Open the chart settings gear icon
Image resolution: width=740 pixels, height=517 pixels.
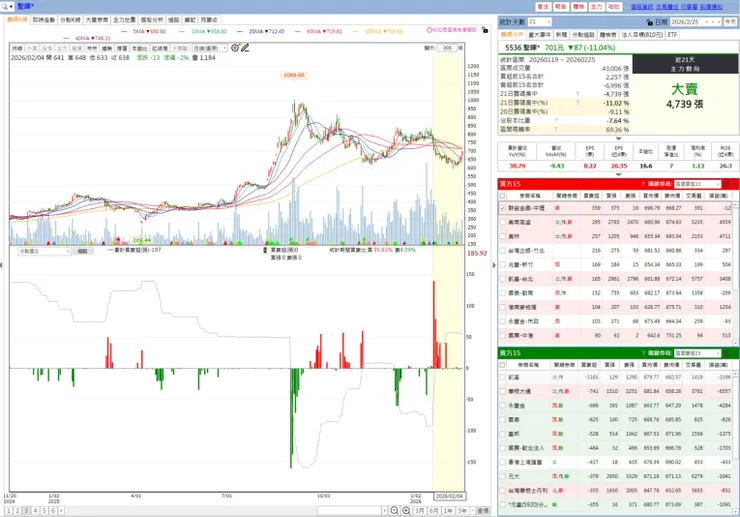click(x=235, y=48)
